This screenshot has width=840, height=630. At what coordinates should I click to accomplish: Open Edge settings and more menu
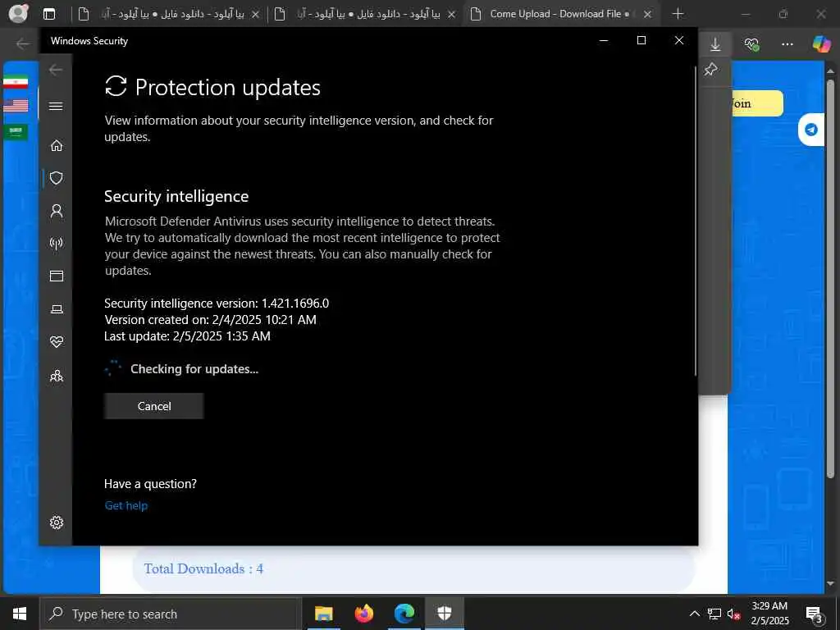pos(787,44)
